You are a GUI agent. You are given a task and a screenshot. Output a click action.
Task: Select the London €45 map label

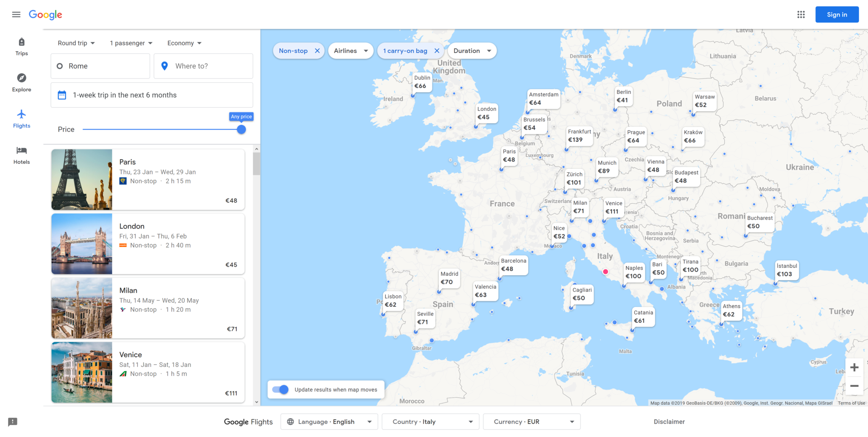pos(487,113)
